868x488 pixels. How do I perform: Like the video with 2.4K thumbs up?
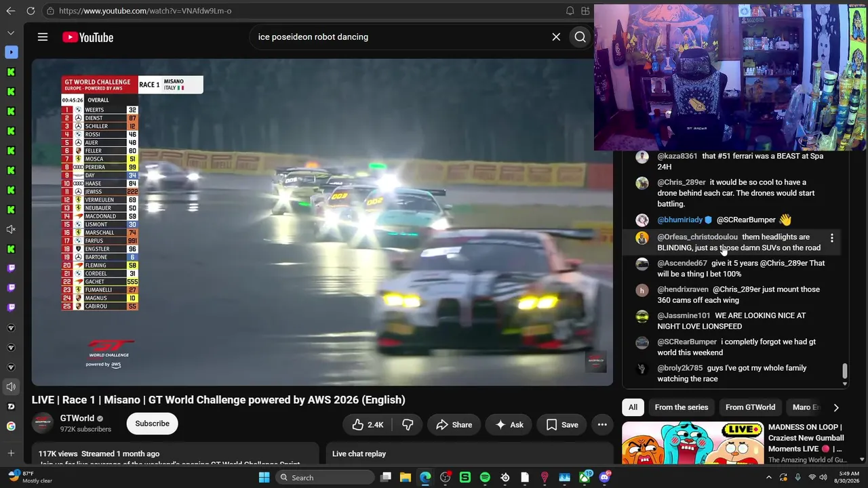[368, 425]
